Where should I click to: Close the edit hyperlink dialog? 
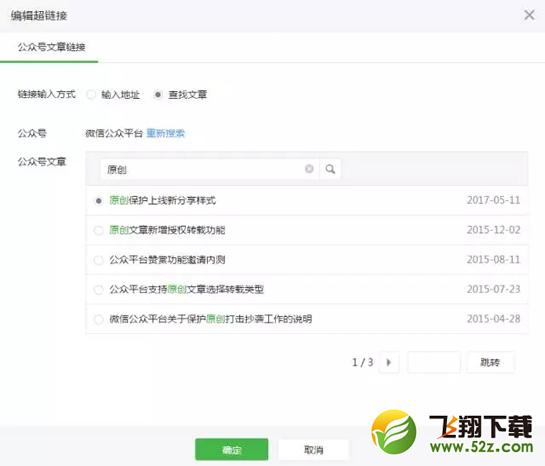tap(529, 15)
